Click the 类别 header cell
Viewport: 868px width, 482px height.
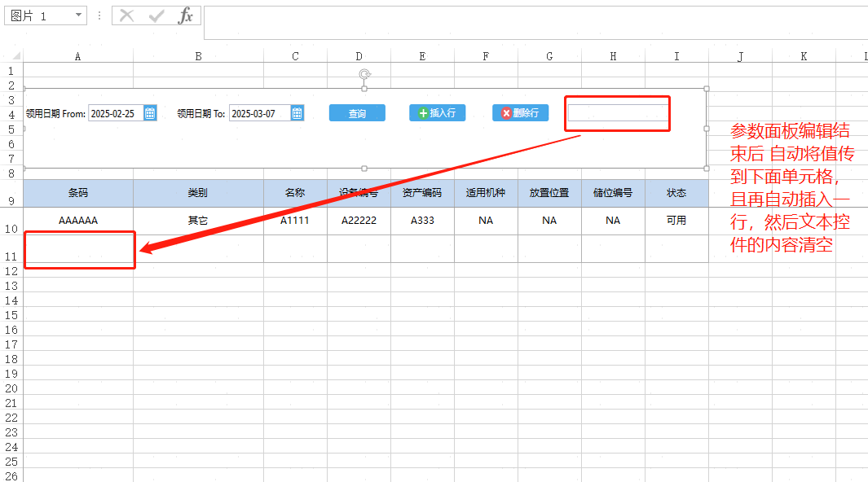[198, 193]
